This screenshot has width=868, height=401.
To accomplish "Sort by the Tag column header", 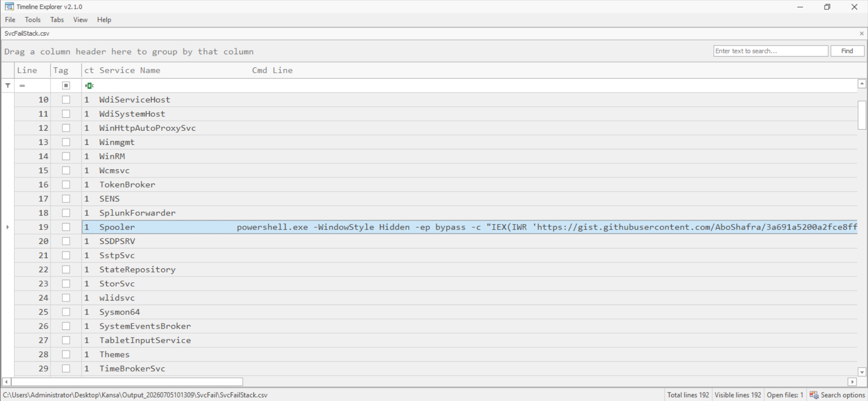I will coord(66,70).
